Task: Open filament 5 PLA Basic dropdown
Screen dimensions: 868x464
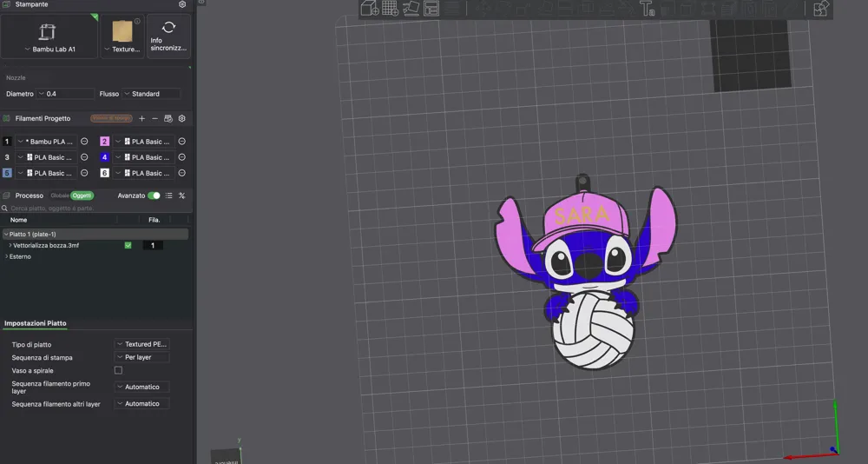Action: pos(45,173)
